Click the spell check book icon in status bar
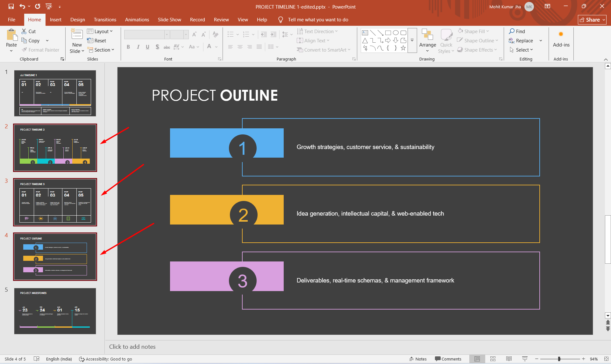Image resolution: width=611 pixels, height=364 pixels. click(37, 359)
